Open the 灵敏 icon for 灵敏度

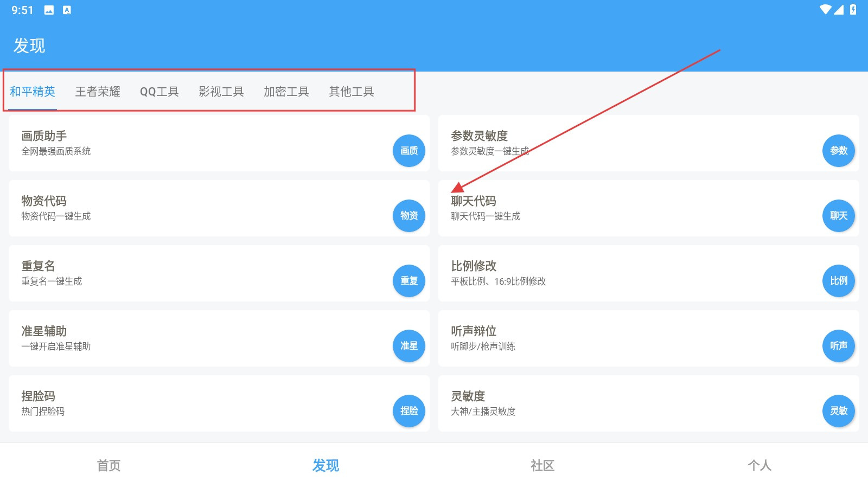tap(838, 411)
